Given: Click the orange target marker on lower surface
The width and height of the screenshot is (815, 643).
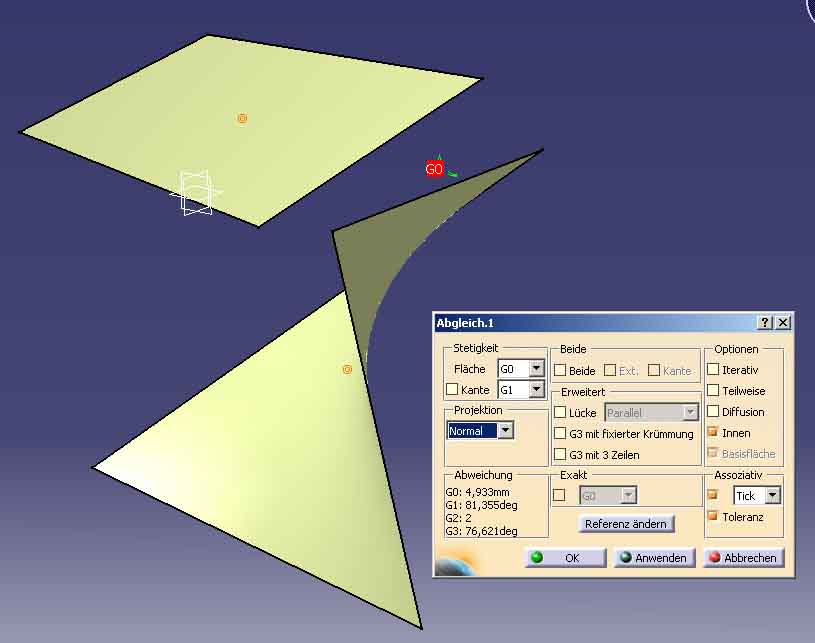Looking at the screenshot, I should pyautogui.click(x=347, y=370).
